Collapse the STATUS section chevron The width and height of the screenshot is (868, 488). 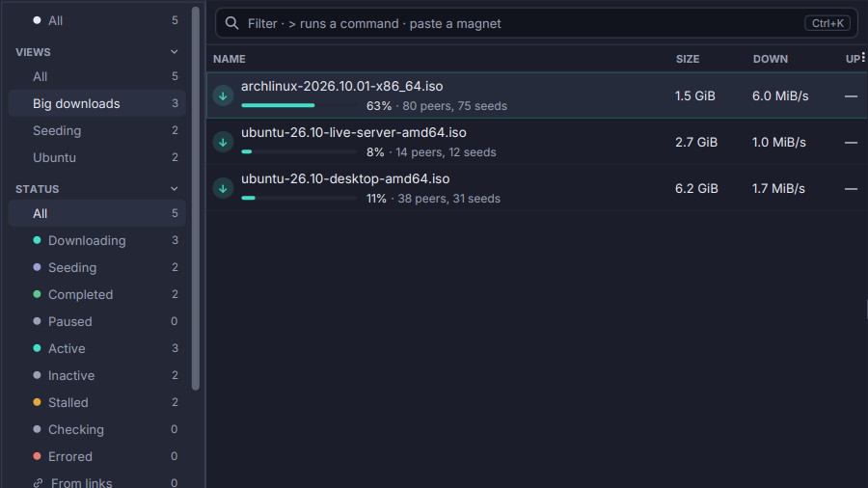(175, 189)
